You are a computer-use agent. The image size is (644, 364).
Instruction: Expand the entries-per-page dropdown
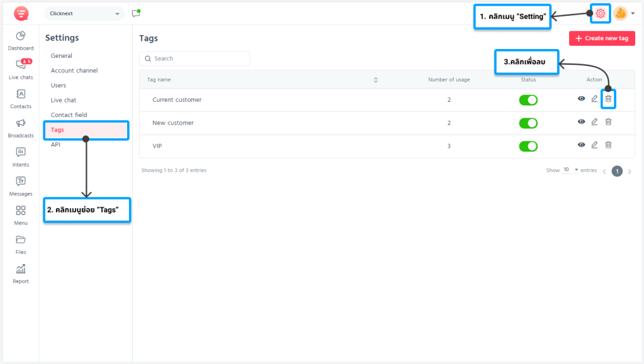tap(571, 170)
